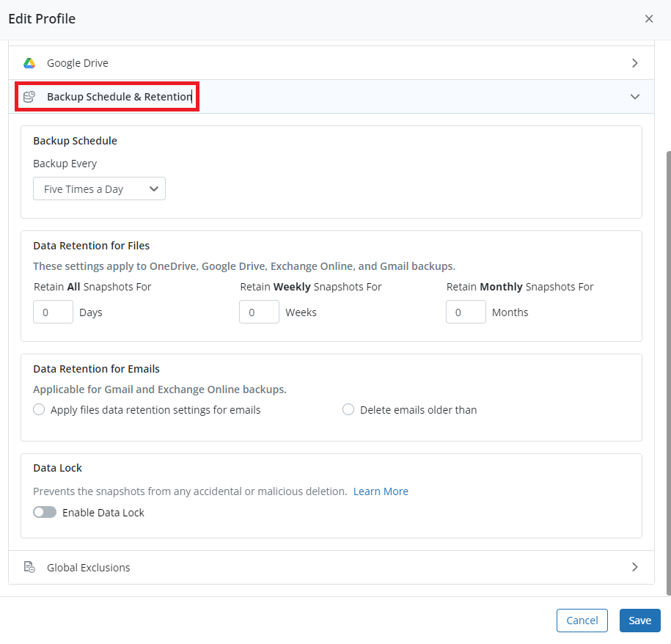Viewport: 671px width, 644px height.
Task: Click the Retain Monthly Snapshots Months field
Action: 466,312
